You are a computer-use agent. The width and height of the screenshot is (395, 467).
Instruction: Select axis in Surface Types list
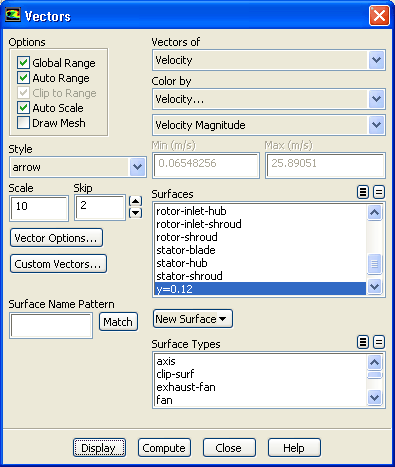point(260,361)
